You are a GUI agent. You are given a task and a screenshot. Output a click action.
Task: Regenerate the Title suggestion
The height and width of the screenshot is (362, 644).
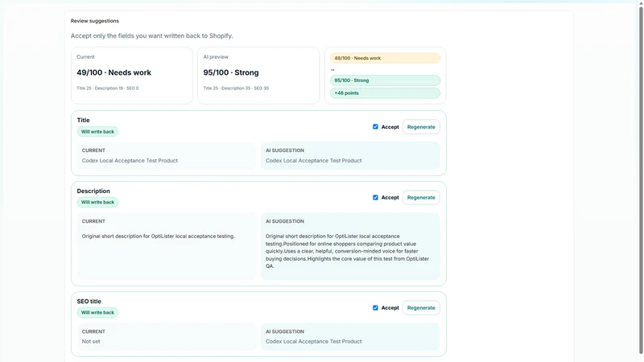[x=421, y=127]
